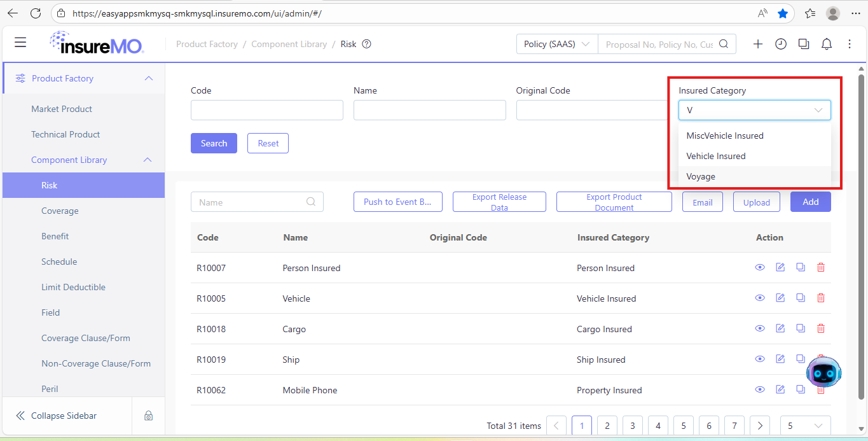
Task: Delete the Person Insured risk row
Action: [821, 267]
